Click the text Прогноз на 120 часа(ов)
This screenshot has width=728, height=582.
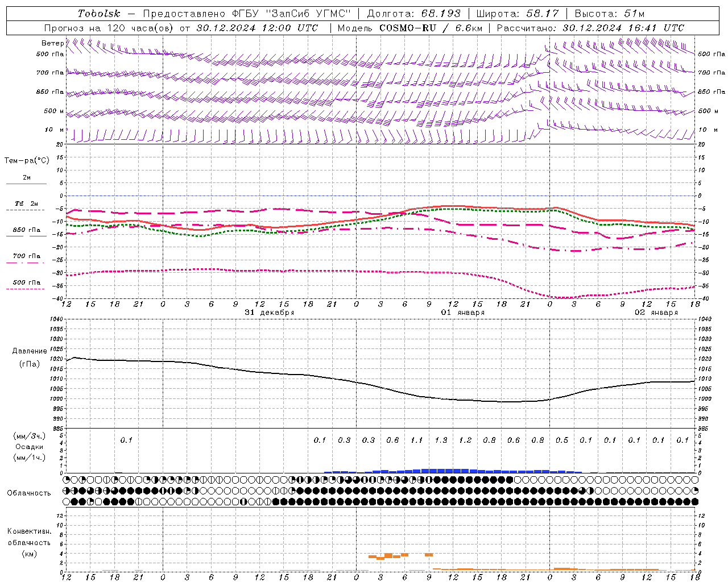pyautogui.click(x=110, y=28)
